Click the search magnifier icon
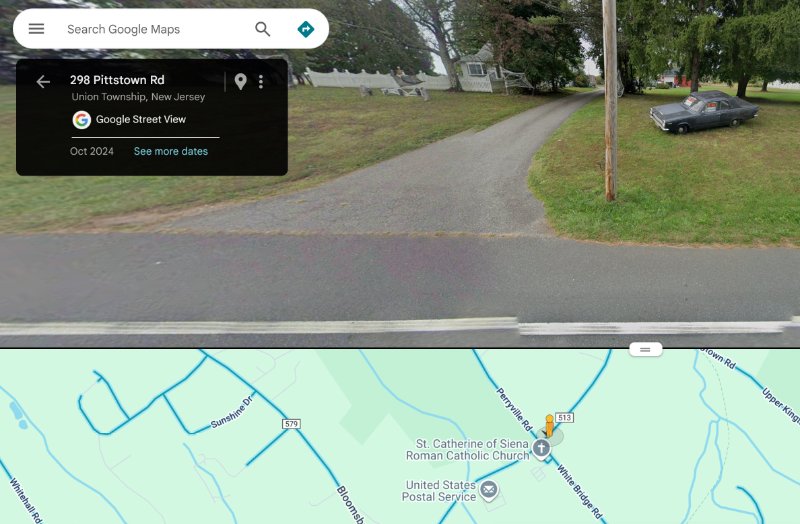The image size is (800, 524). pos(262,29)
